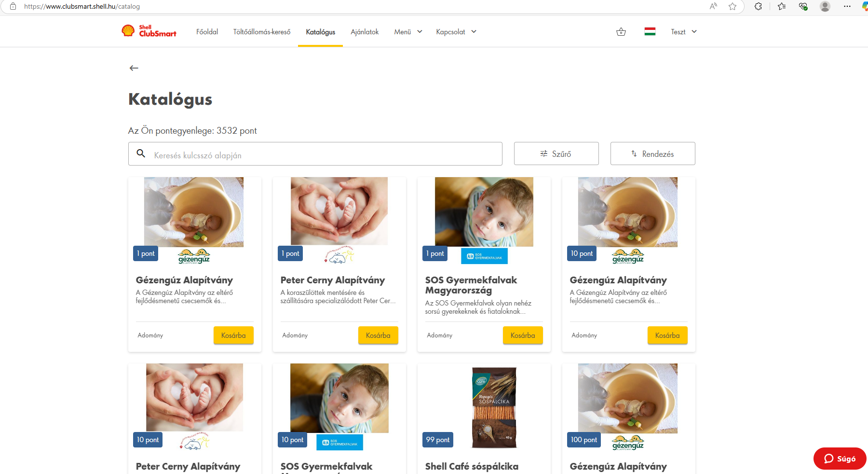Viewport: 868px width, 474px height.
Task: Open the Ajánlatok menu item
Action: pyautogui.click(x=365, y=32)
